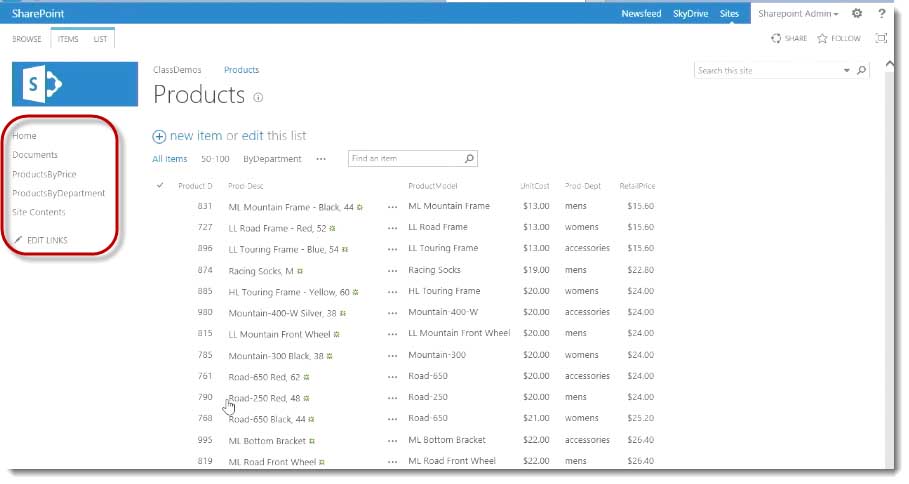909x484 pixels.
Task: Open ellipsis menu for ML Bottom Bracket
Action: [392, 441]
